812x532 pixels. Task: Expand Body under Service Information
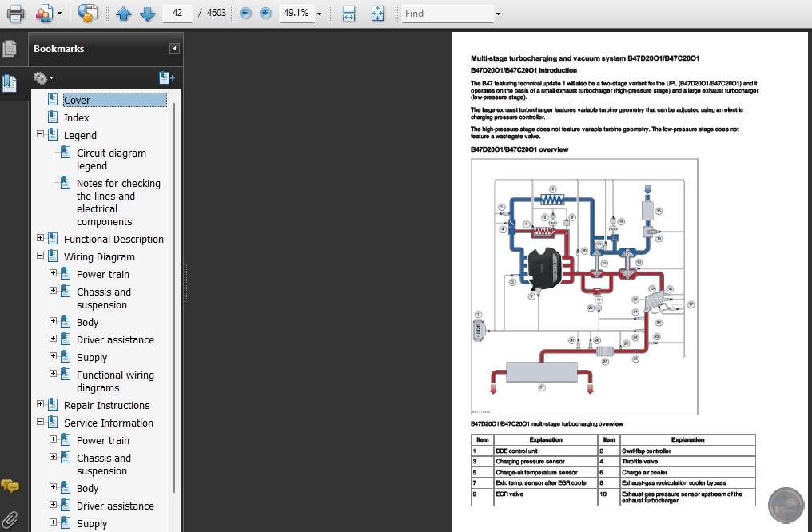click(x=53, y=487)
